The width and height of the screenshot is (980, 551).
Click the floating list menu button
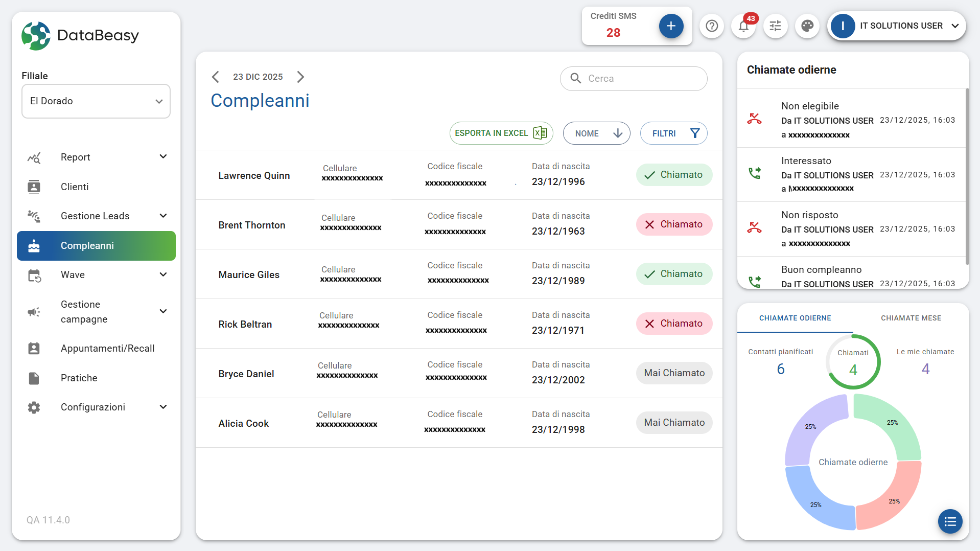click(x=950, y=521)
